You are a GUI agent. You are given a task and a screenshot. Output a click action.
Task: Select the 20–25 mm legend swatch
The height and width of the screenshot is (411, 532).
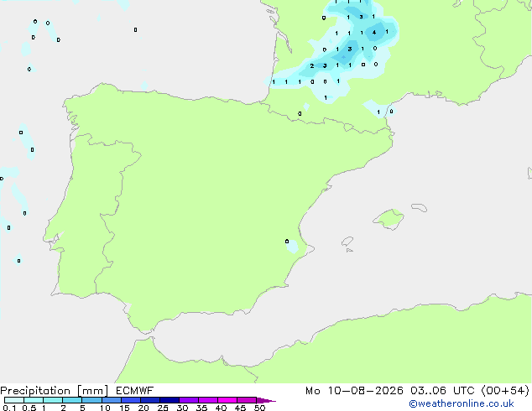pyautogui.click(x=150, y=400)
